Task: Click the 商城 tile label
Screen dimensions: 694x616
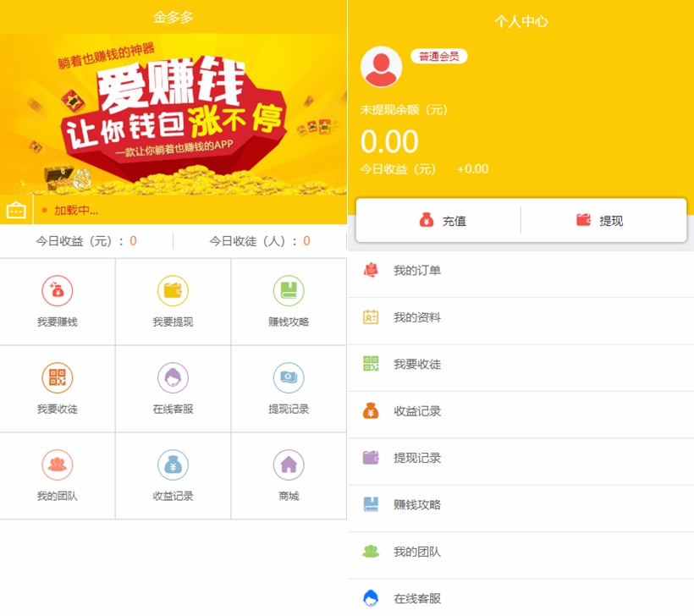Action: (289, 497)
